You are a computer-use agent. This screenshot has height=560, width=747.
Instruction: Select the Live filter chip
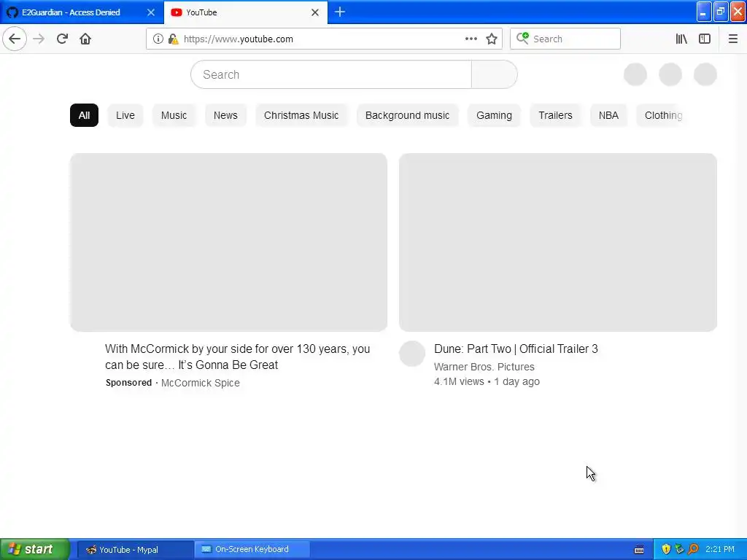coord(125,115)
